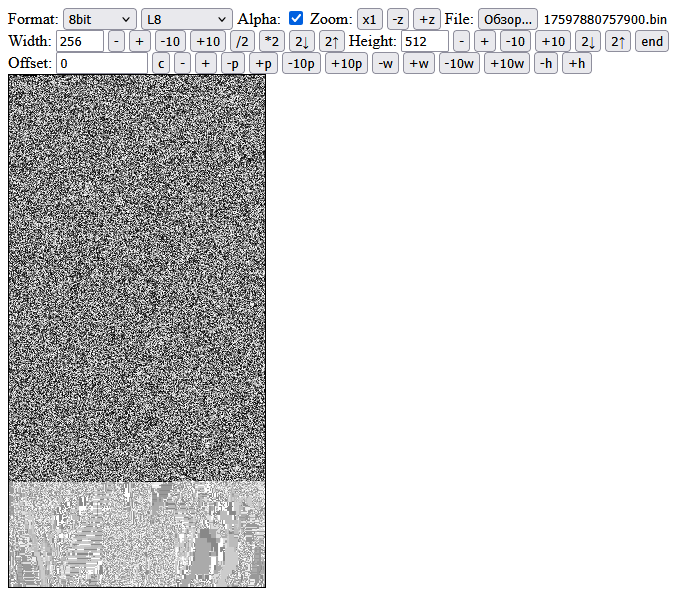Decrease height by 10

point(515,41)
